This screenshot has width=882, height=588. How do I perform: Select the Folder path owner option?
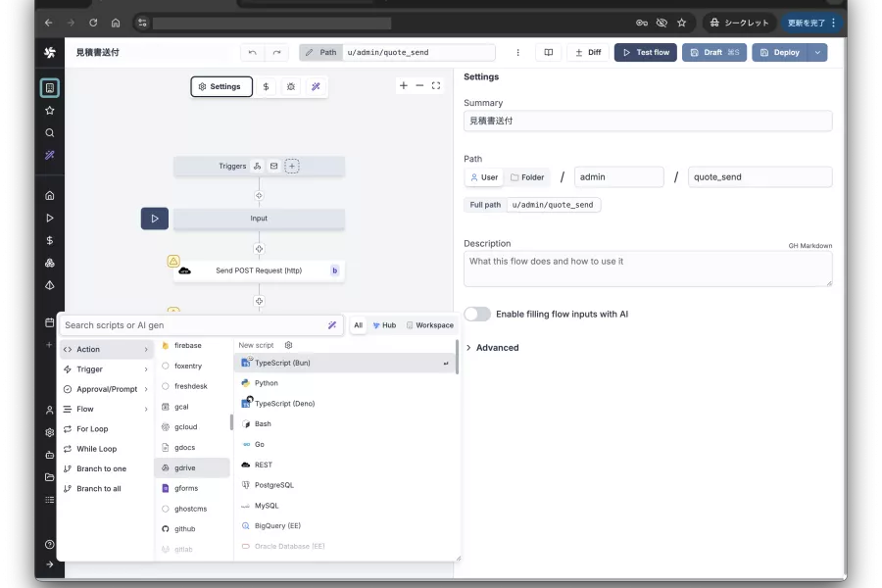click(527, 177)
